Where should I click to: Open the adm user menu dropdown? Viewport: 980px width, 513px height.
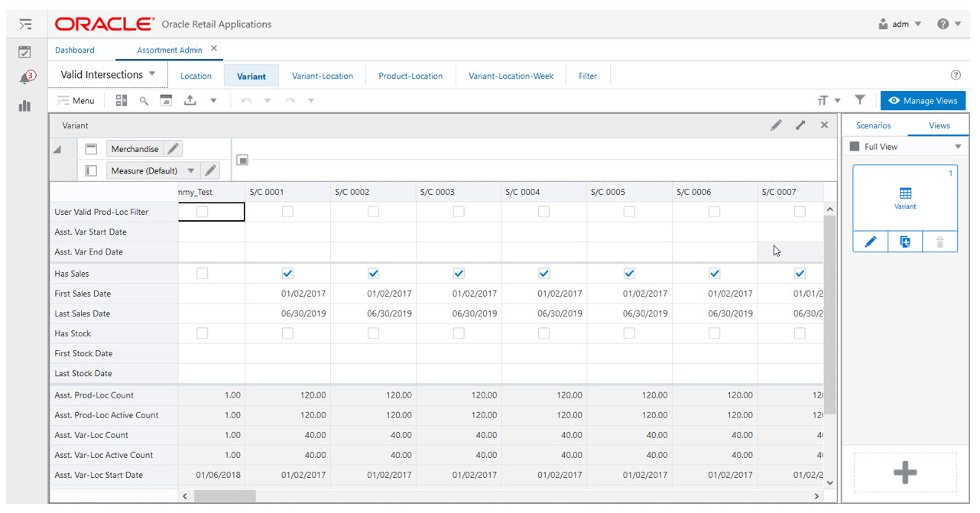click(900, 24)
